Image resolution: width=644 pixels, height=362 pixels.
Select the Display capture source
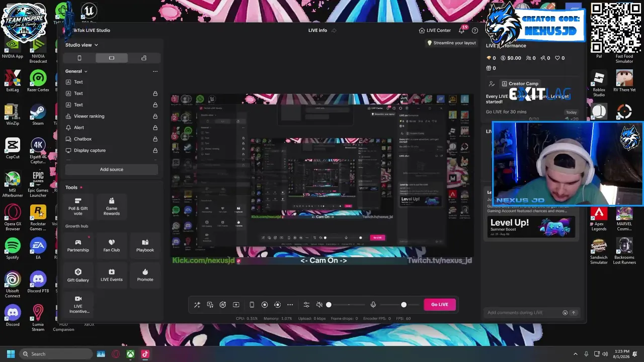[x=90, y=150]
